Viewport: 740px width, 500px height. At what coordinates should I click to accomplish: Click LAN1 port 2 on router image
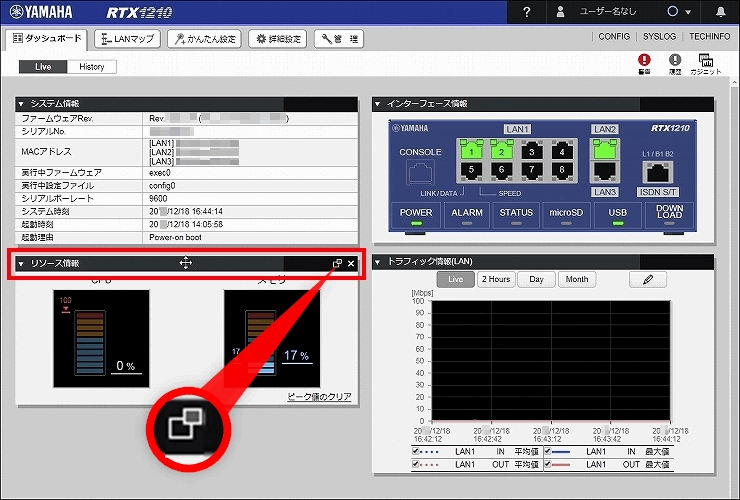click(x=501, y=151)
